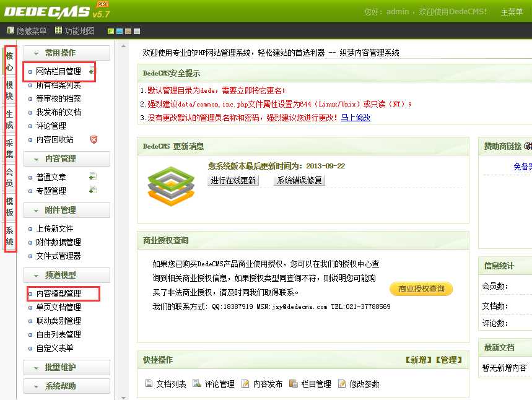Click the sidebar scrollbar down arrow
This screenshot has width=532, height=400.
(123, 398)
